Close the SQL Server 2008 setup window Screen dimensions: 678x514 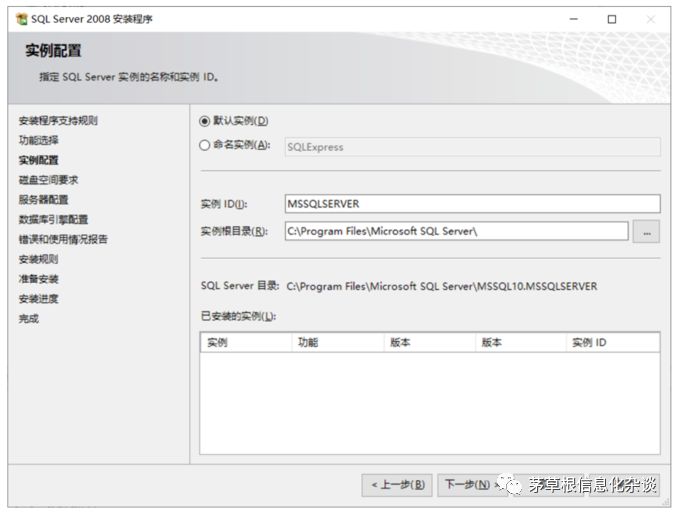650,19
